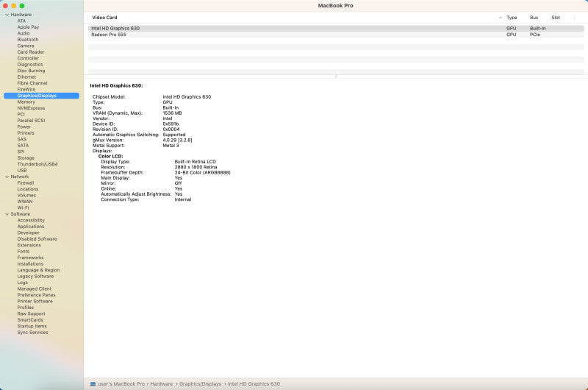Select Locations network item
Screen dimensions: 588x390
[x=28, y=189]
